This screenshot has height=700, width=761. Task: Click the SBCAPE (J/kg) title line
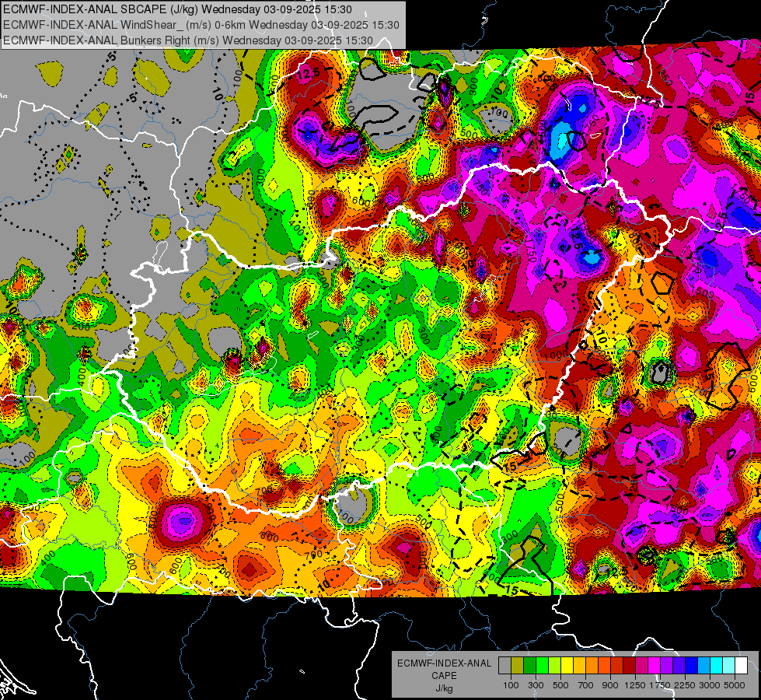pos(178,9)
